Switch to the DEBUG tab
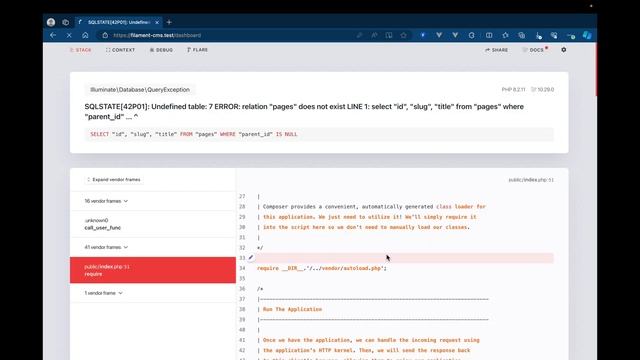Image resolution: width=640 pixels, height=360 pixels. tap(161, 50)
